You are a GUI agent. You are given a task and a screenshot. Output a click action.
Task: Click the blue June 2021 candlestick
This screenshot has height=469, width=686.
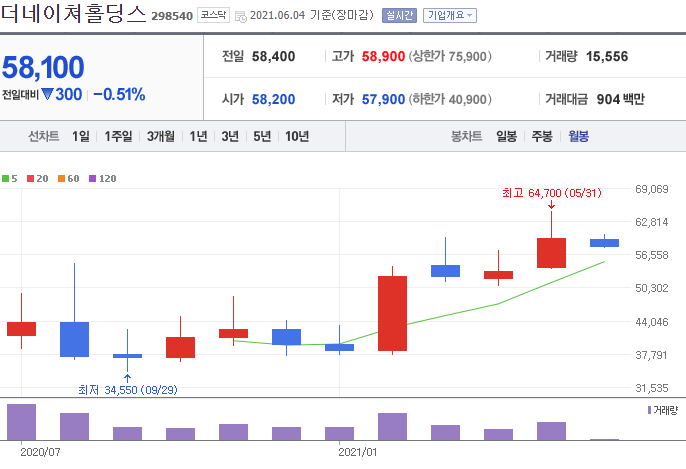coord(604,243)
